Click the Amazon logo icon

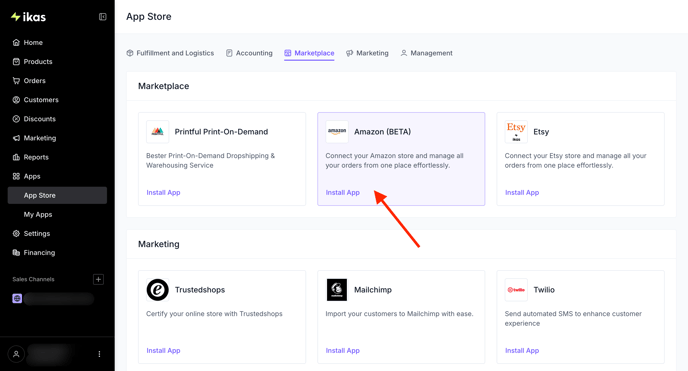coord(337,132)
